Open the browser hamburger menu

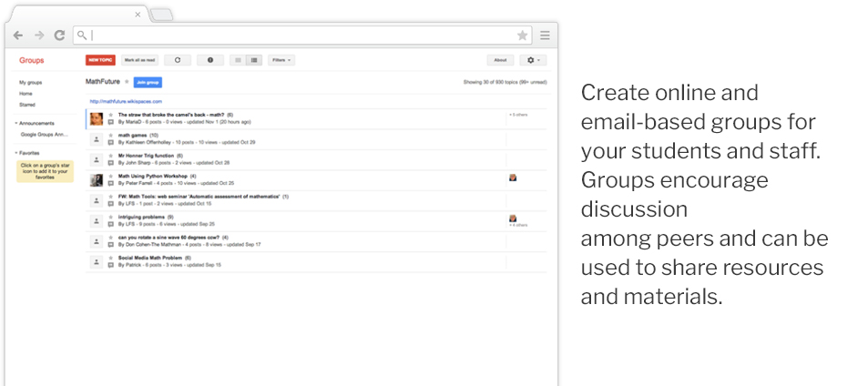[545, 36]
